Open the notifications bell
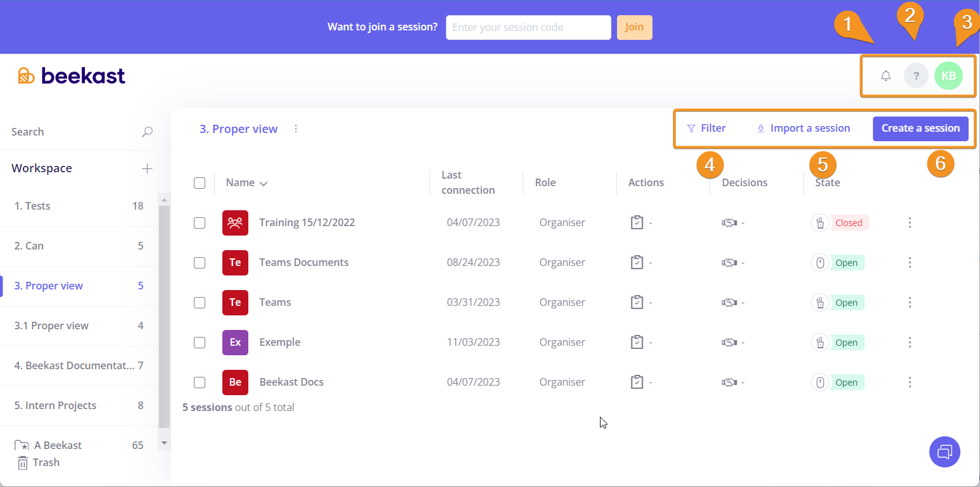 (x=886, y=76)
